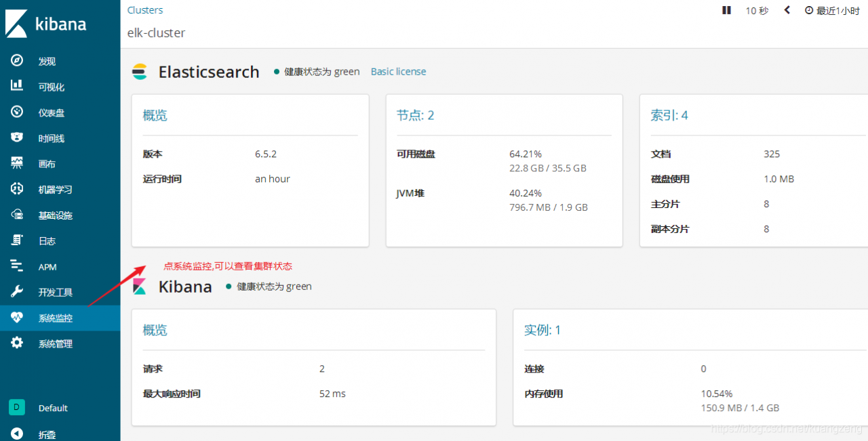The width and height of the screenshot is (868, 441).
Task: Click the Kibana section logo icon
Action: click(x=140, y=287)
